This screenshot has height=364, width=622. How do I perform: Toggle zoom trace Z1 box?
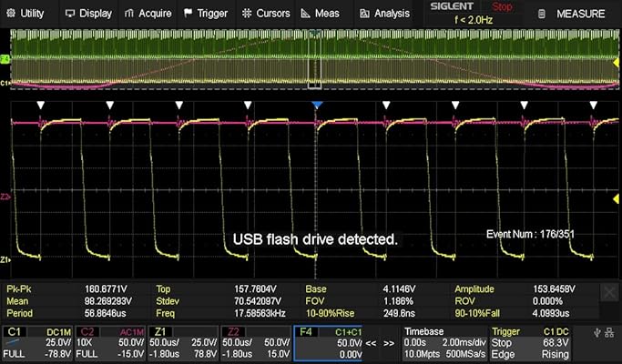click(185, 340)
